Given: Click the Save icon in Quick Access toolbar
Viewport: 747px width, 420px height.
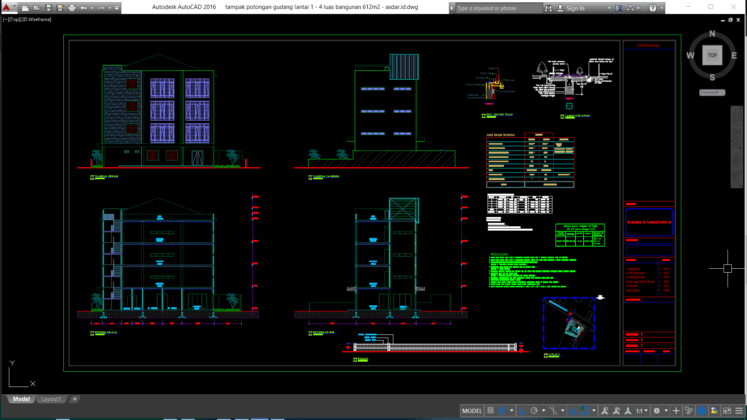Looking at the screenshot, I should tap(47, 8).
